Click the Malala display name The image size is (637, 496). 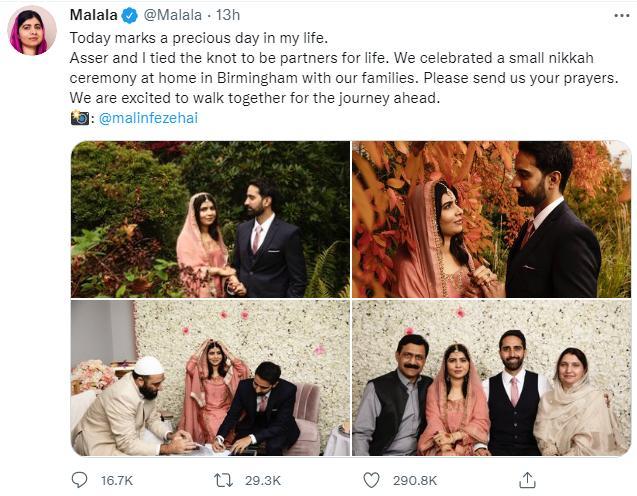coord(93,16)
